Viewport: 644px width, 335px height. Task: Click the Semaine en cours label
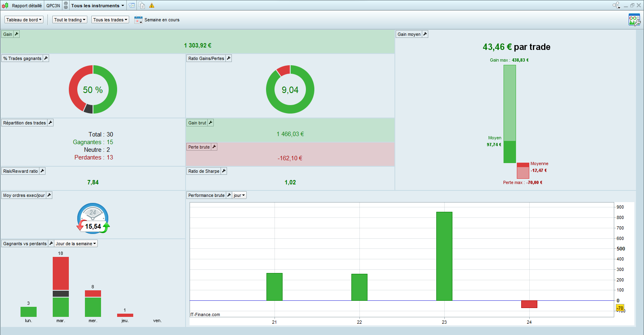point(162,20)
